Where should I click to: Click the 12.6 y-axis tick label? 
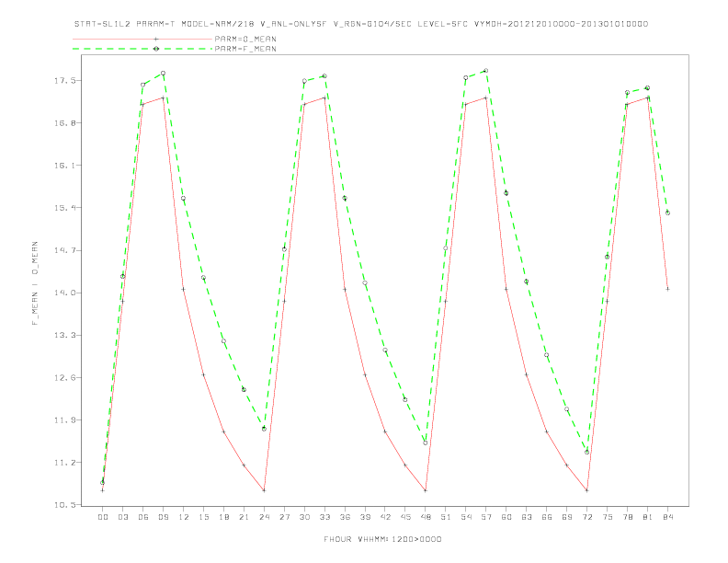(x=64, y=378)
